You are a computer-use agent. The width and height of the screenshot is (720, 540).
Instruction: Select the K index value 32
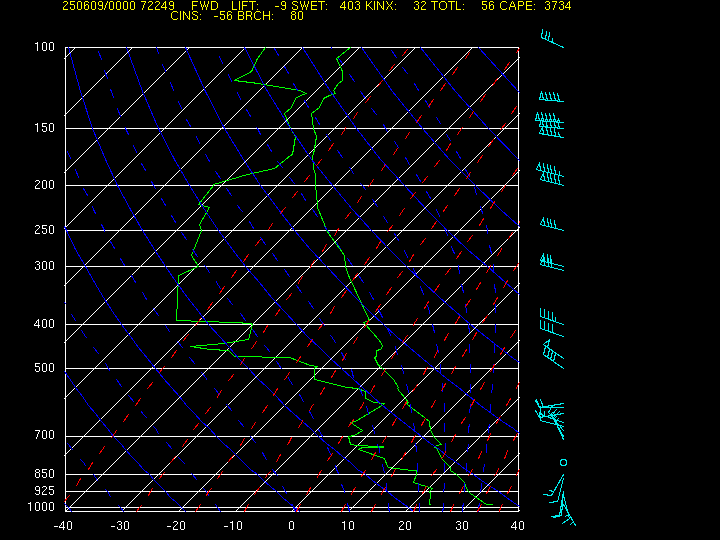(x=420, y=6)
